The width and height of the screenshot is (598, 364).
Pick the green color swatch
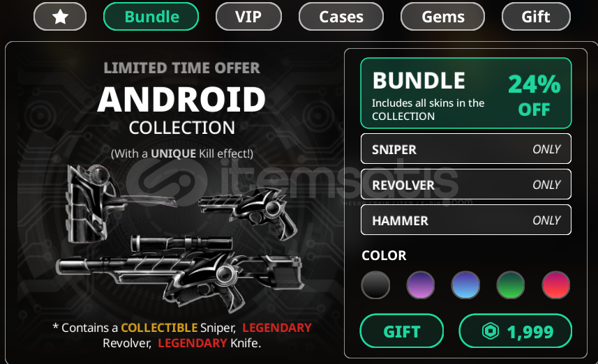pos(511,285)
